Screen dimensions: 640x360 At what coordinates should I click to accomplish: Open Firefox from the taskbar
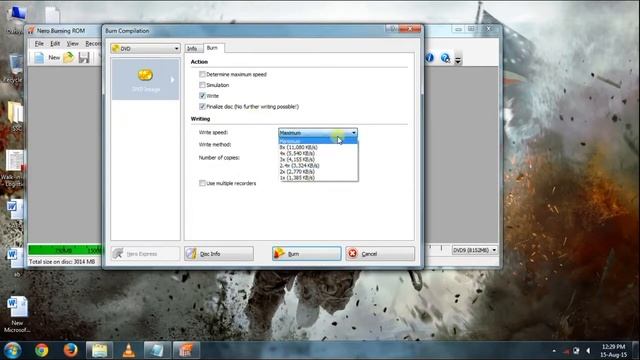[70, 350]
